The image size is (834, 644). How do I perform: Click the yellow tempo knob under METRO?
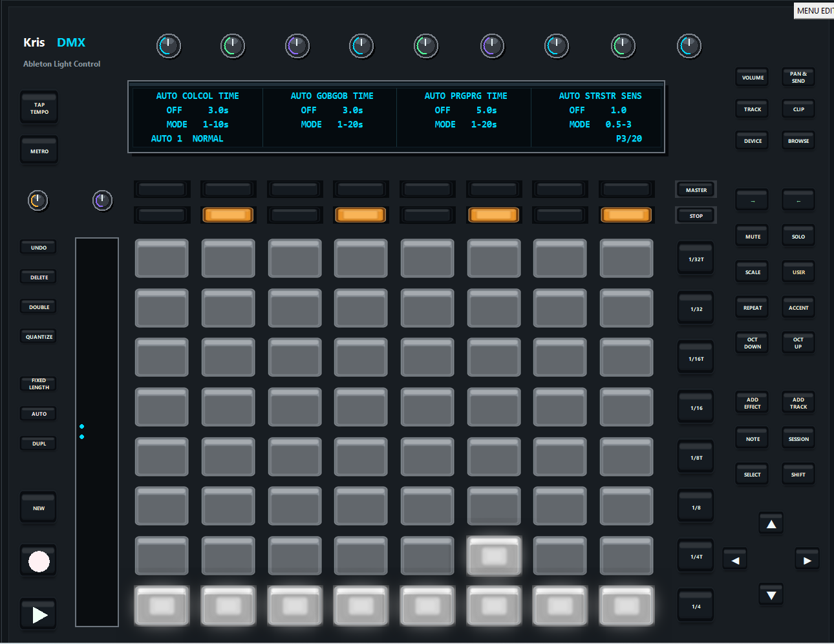[x=37, y=200]
